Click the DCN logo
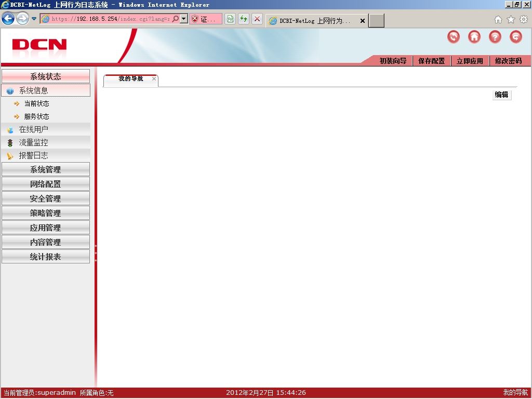Screen dimensions: 532x399 click(x=39, y=45)
